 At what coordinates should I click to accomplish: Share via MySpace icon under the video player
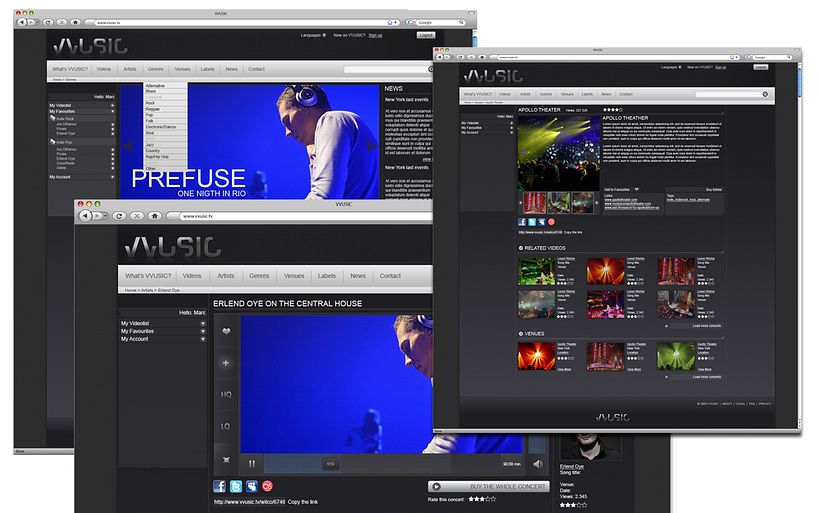click(252, 486)
